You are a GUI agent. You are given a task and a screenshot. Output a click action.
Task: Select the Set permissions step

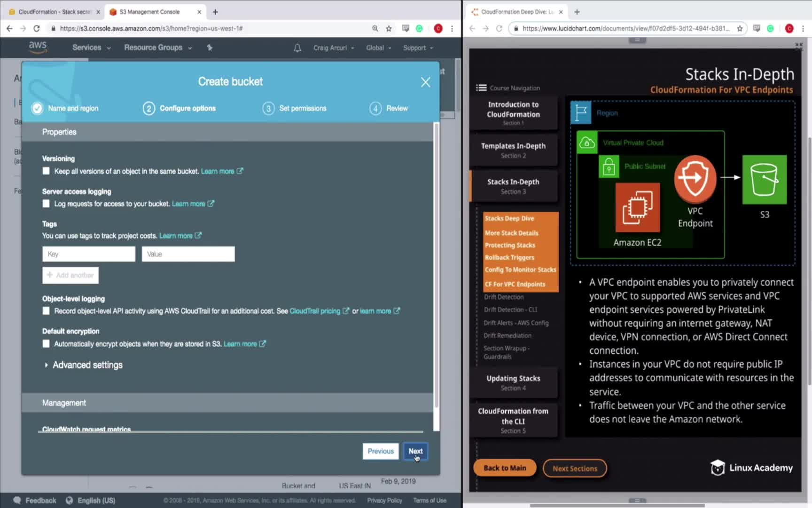tap(294, 109)
